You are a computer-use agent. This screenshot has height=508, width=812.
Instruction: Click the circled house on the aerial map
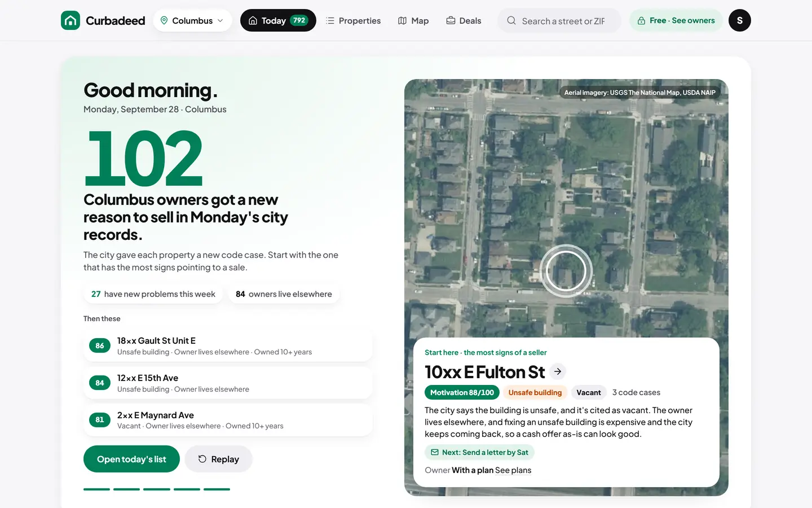pyautogui.click(x=566, y=271)
